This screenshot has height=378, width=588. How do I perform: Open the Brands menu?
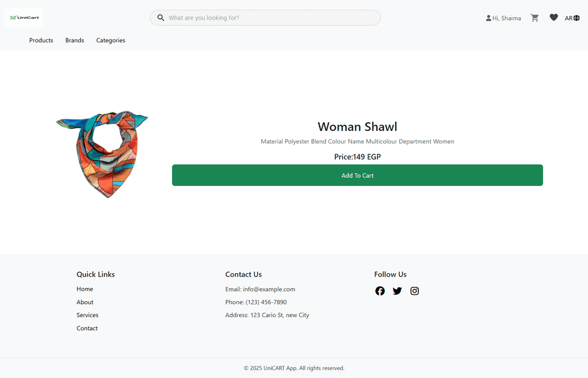[75, 41]
